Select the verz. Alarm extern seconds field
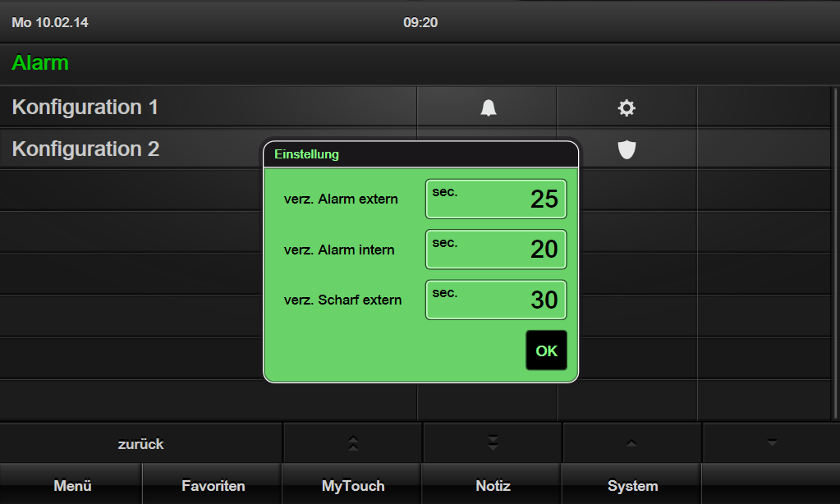 (495, 199)
